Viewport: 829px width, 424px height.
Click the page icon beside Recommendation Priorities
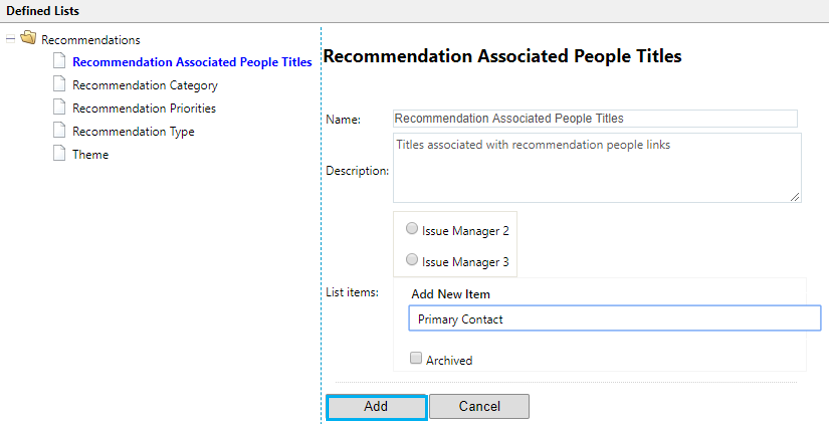click(60, 108)
